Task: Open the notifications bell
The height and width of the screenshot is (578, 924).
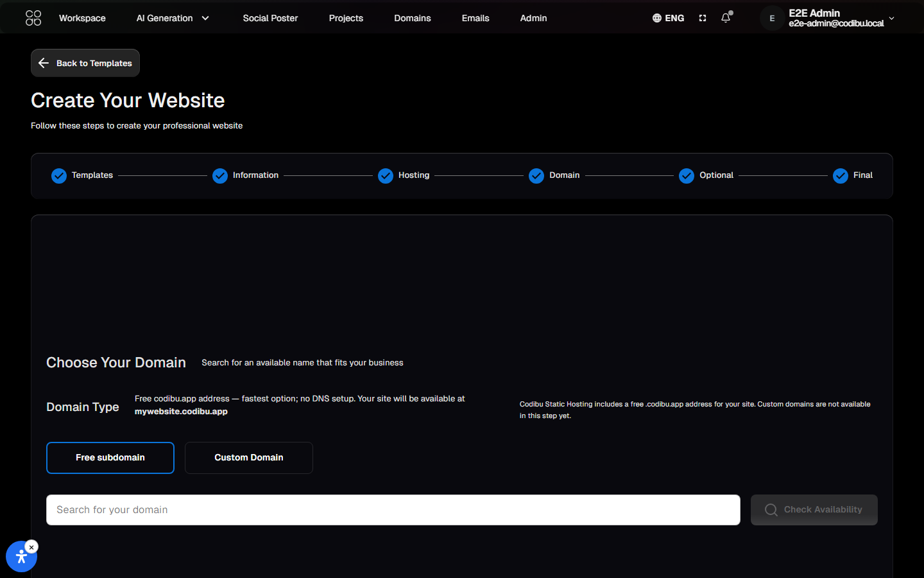Action: (726, 18)
